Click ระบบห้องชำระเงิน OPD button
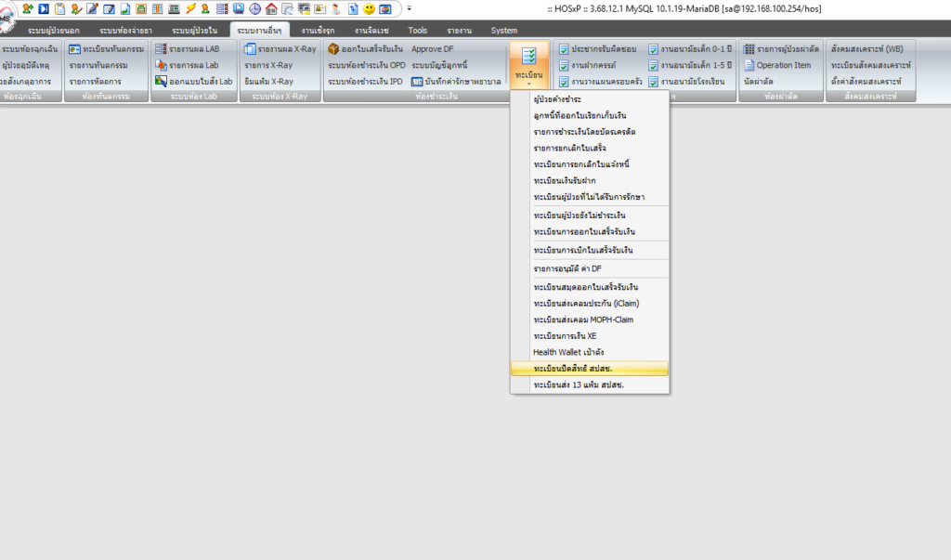Screen dimensions: 951x560 tap(366, 65)
